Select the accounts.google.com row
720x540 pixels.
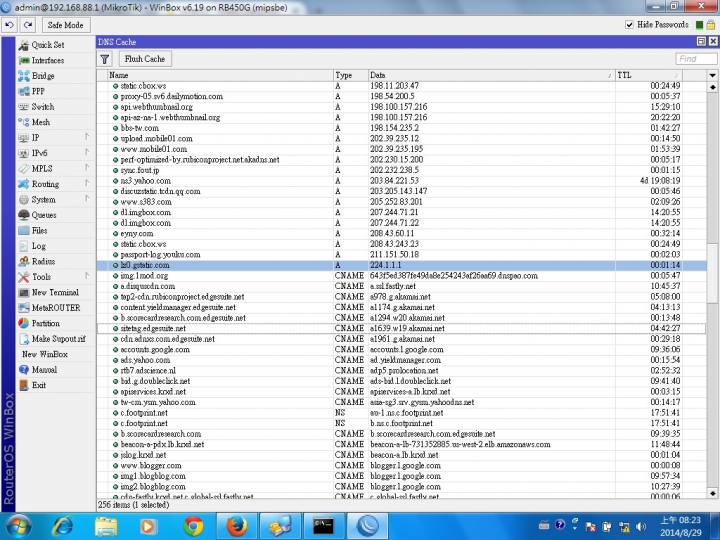coord(402,350)
